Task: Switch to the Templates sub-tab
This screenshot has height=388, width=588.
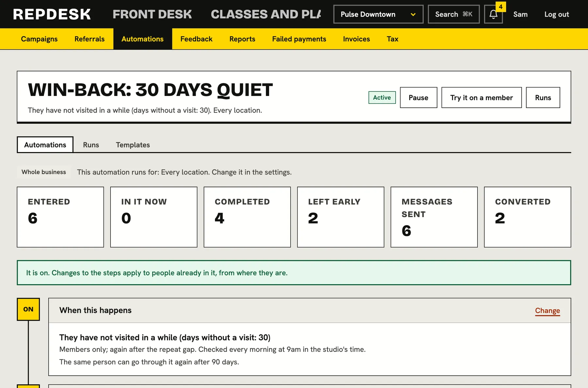Action: [133, 145]
